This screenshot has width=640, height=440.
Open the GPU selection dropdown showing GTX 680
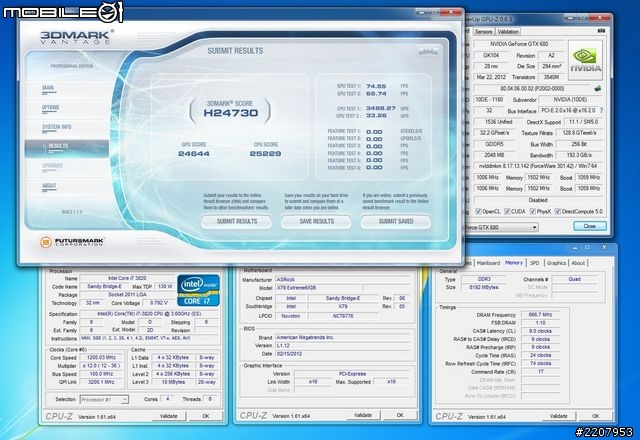pyautogui.click(x=502, y=227)
